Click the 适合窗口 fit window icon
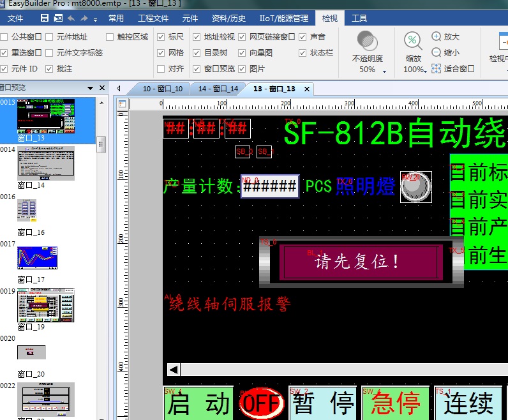 point(437,68)
